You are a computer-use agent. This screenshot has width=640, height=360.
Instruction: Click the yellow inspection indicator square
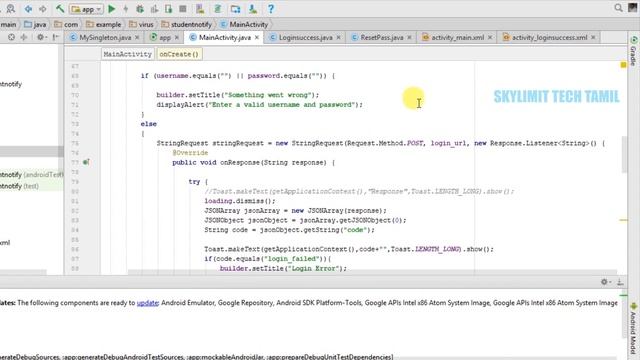click(x=623, y=65)
